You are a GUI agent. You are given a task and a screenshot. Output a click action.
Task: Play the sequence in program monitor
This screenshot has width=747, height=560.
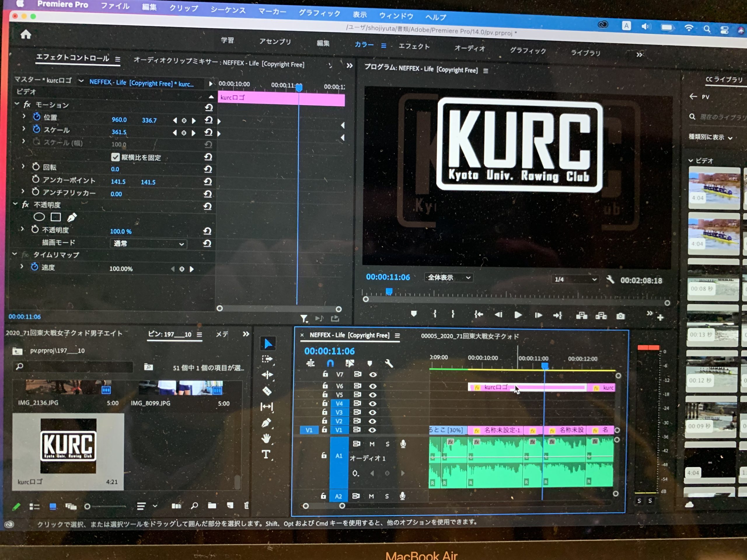(518, 315)
